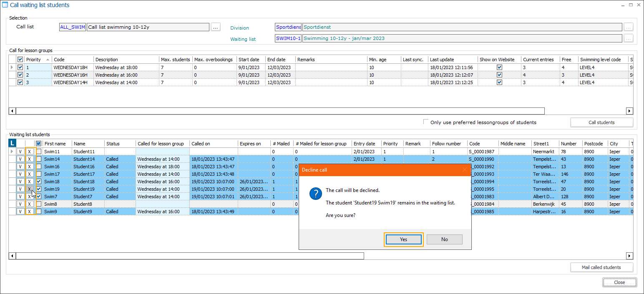This screenshot has width=644, height=294.
Task: Accept Swim9's call via its V icon
Action: (x=20, y=211)
